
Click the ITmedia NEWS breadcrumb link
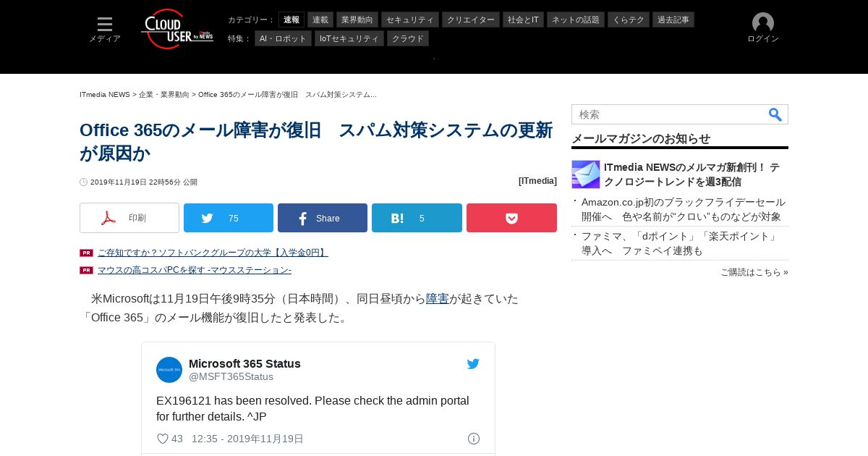(x=105, y=95)
